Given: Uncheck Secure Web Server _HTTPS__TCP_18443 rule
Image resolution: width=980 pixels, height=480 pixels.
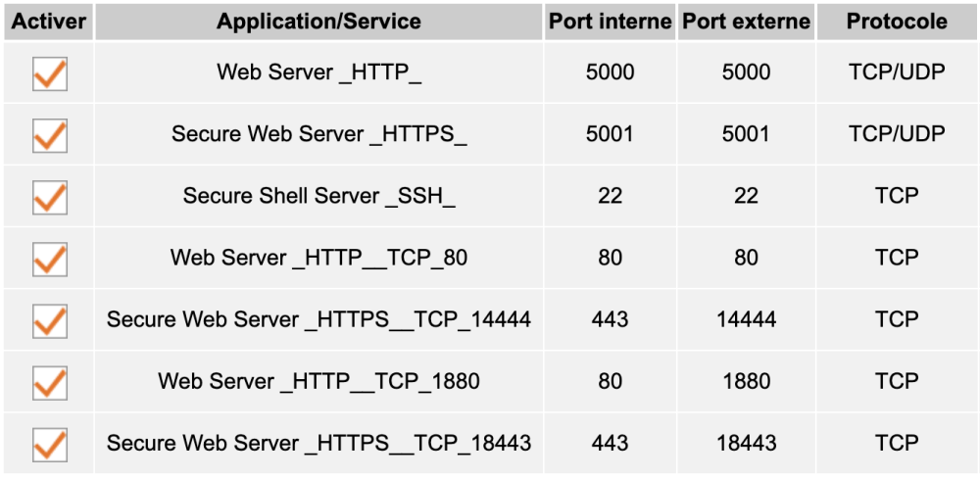Looking at the screenshot, I should pyautogui.click(x=49, y=444).
